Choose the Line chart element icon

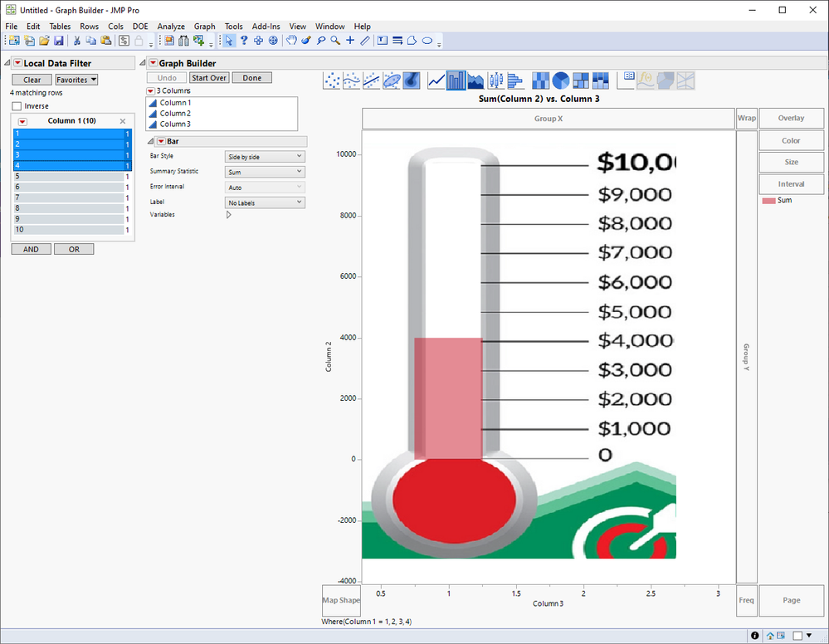(436, 80)
